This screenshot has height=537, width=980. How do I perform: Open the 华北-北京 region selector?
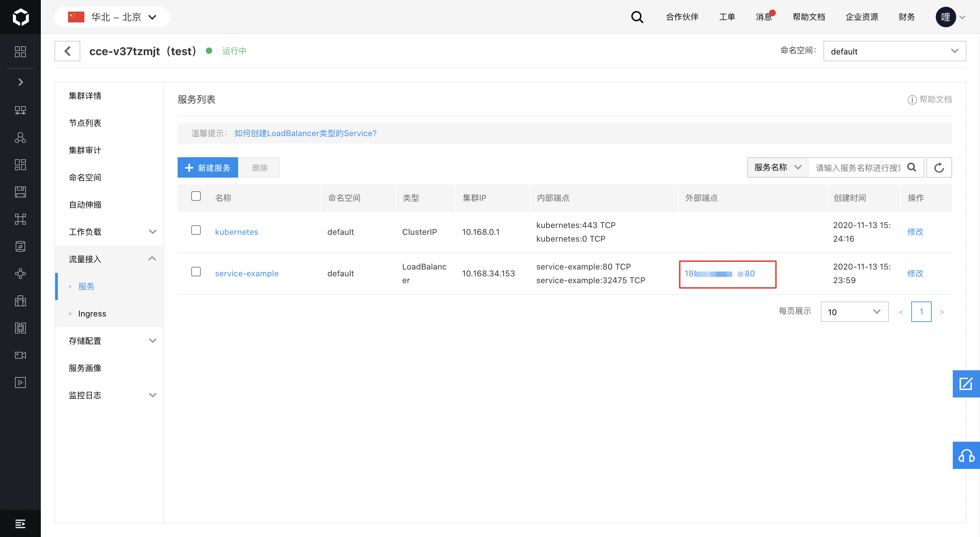(x=112, y=17)
